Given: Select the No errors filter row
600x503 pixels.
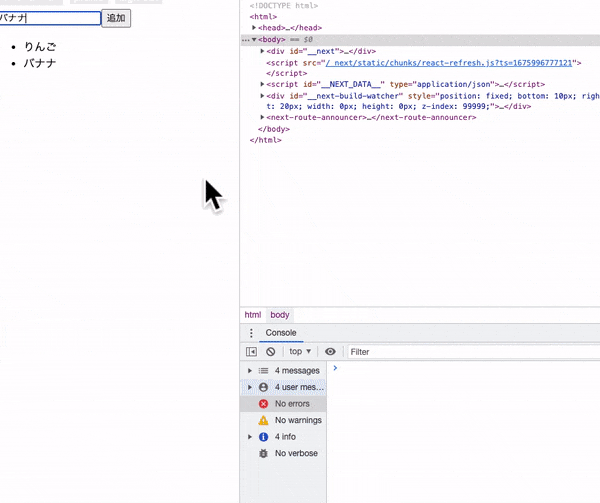Looking at the screenshot, I should (x=284, y=404).
